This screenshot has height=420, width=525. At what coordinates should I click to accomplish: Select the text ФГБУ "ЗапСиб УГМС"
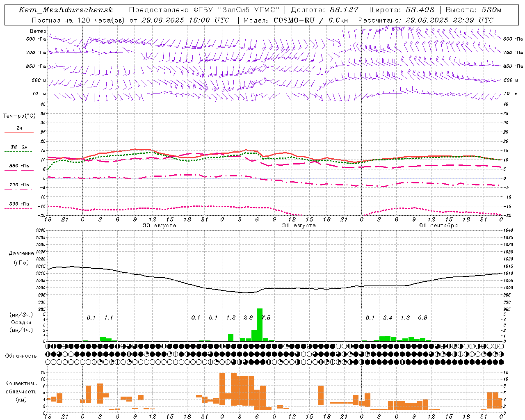click(237, 10)
